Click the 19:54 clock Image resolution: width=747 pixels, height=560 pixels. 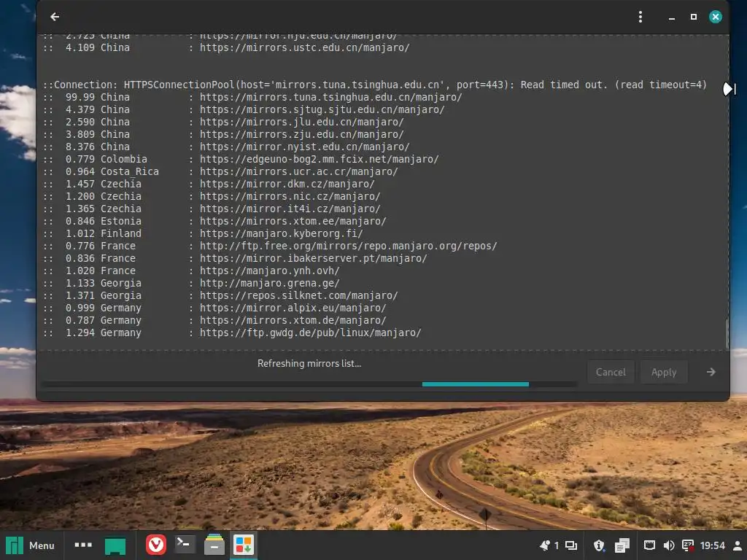[712, 545]
